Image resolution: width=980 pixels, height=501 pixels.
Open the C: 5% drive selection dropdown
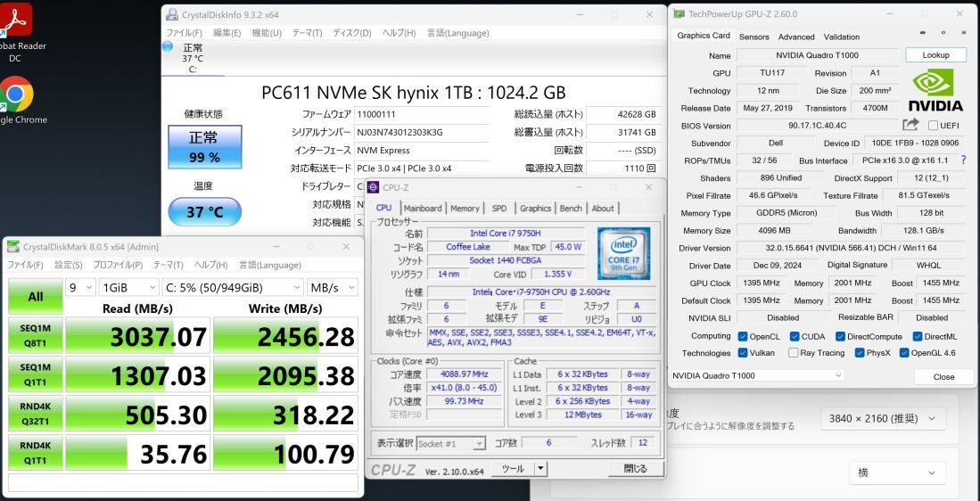click(232, 288)
